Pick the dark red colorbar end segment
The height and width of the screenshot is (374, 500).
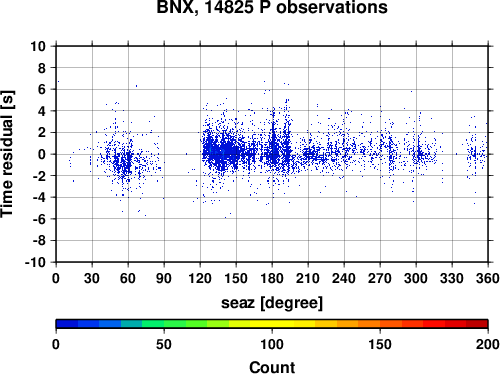pos(477,324)
